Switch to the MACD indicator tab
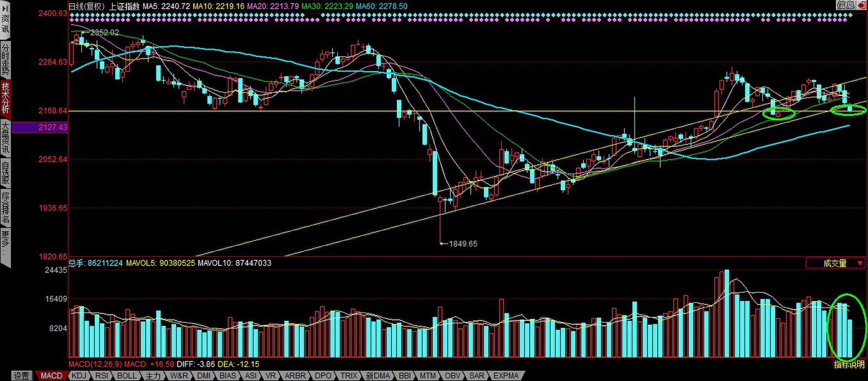Viewport: 868px width, 381px height. click(x=52, y=376)
